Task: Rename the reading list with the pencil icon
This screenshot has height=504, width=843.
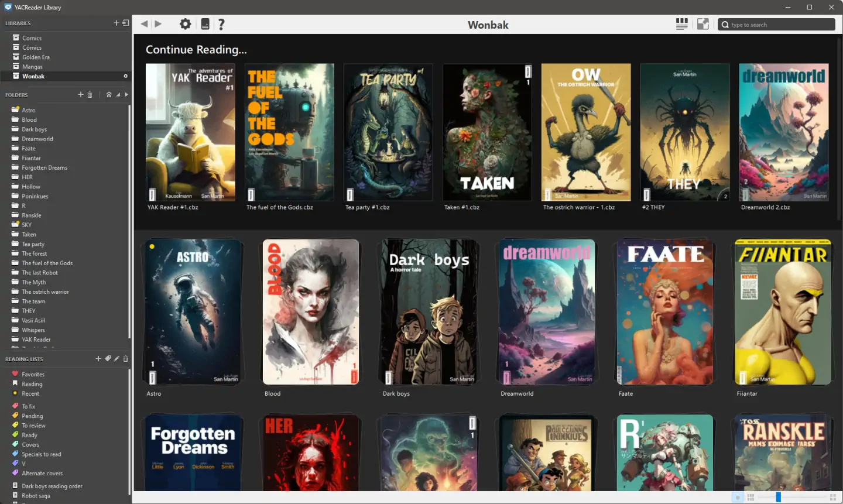Action: click(116, 358)
